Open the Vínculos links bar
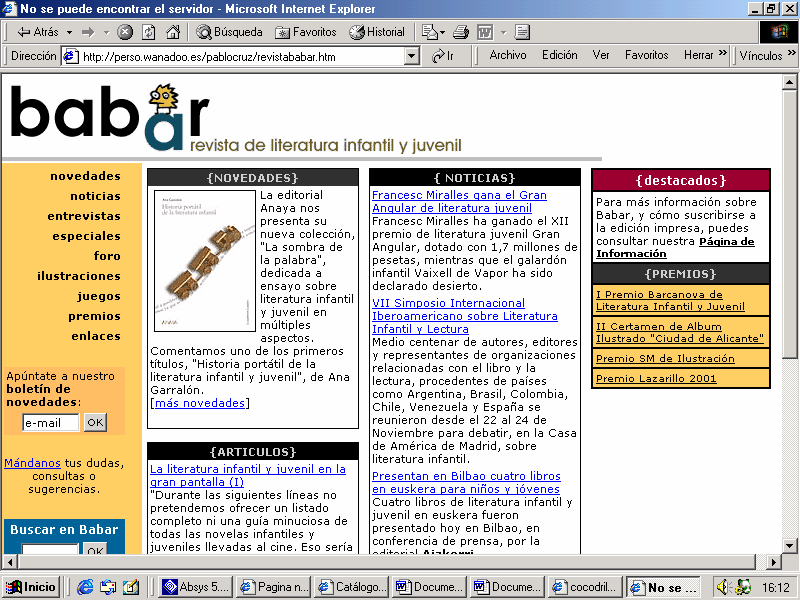800x600 pixels. pyautogui.click(x=761, y=56)
